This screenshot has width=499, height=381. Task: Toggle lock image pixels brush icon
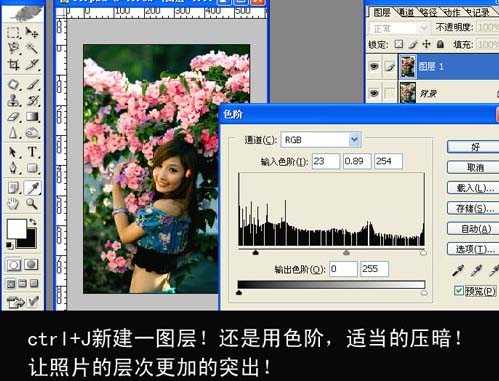coord(413,44)
